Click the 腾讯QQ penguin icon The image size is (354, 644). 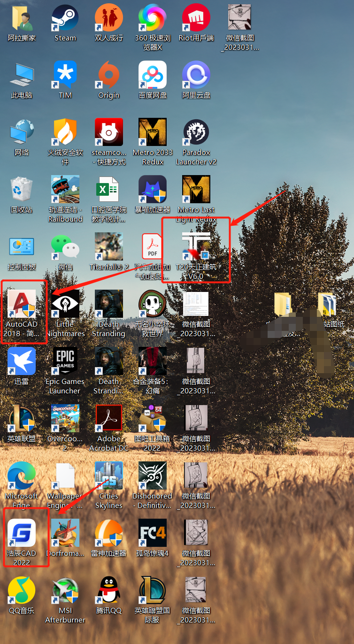pos(109,590)
